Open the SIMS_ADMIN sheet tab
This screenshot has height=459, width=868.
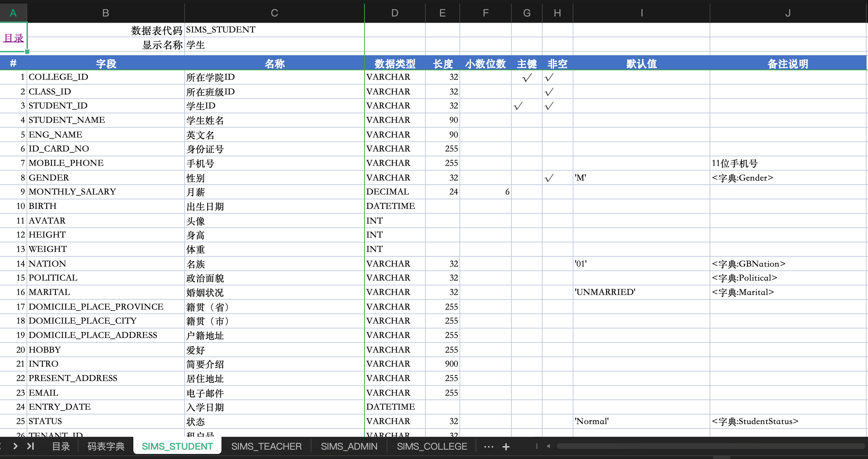(349, 446)
